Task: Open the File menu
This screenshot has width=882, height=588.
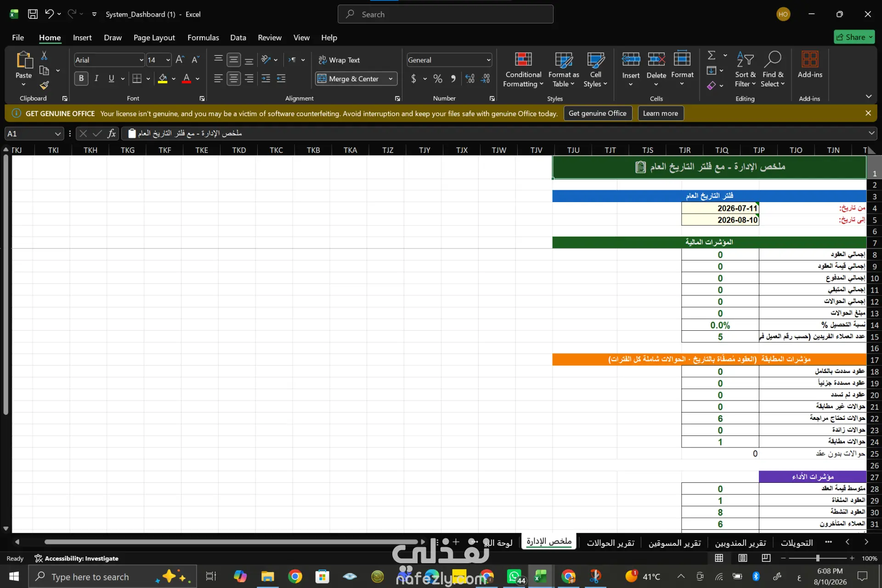Action: click(18, 38)
